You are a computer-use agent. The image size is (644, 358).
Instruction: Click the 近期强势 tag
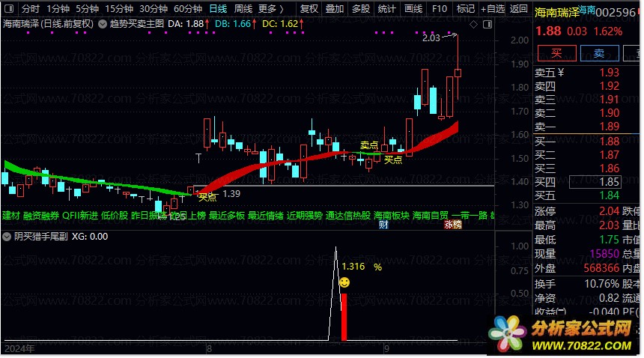[305, 216]
